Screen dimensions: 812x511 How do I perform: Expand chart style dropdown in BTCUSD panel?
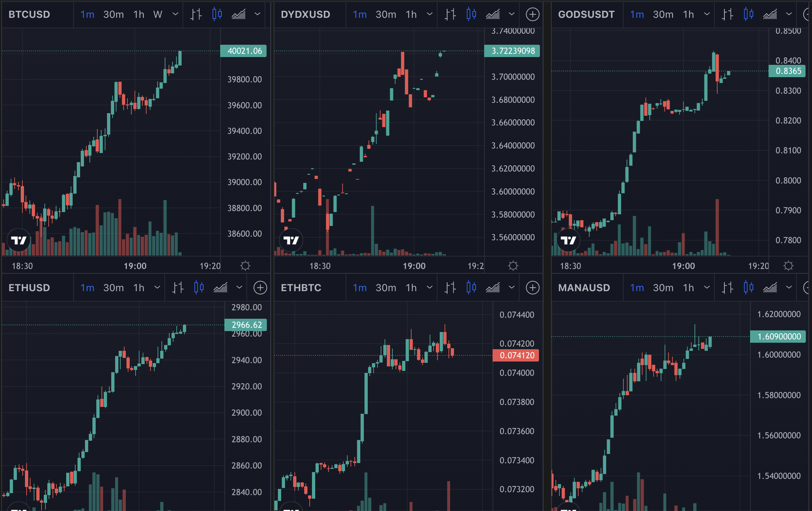point(257,14)
